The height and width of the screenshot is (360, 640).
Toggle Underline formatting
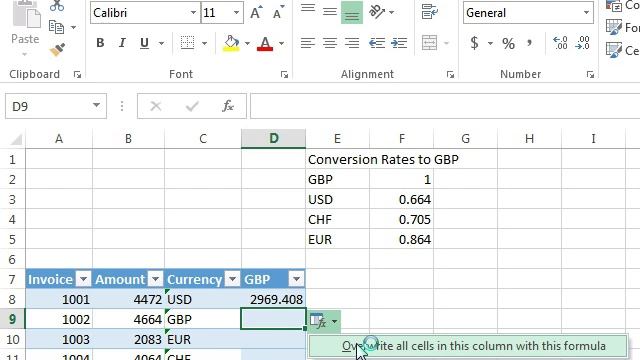144,43
